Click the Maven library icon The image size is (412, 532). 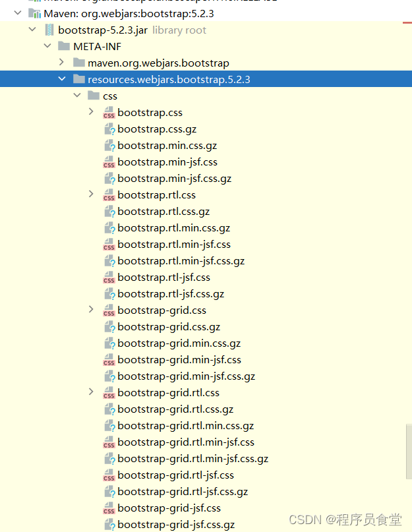click(x=35, y=14)
